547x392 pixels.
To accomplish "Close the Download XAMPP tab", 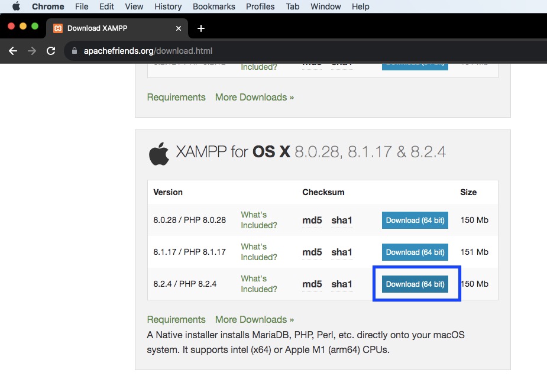I will tap(179, 28).
